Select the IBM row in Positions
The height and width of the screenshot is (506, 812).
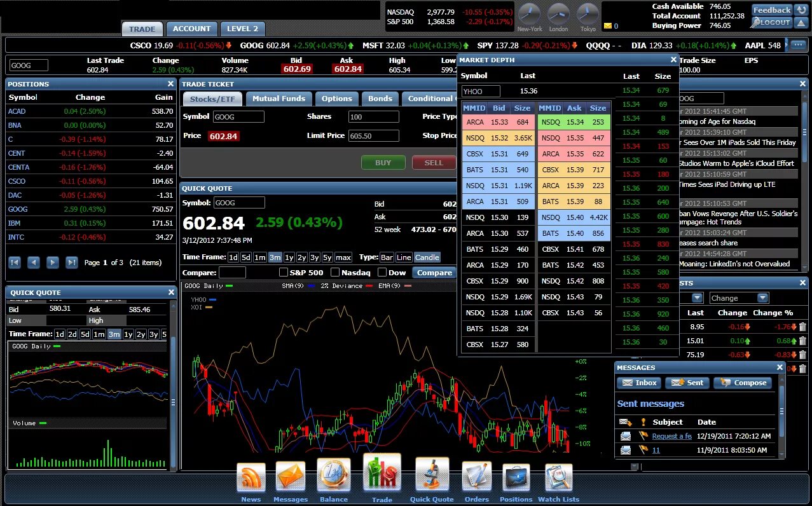click(x=90, y=223)
